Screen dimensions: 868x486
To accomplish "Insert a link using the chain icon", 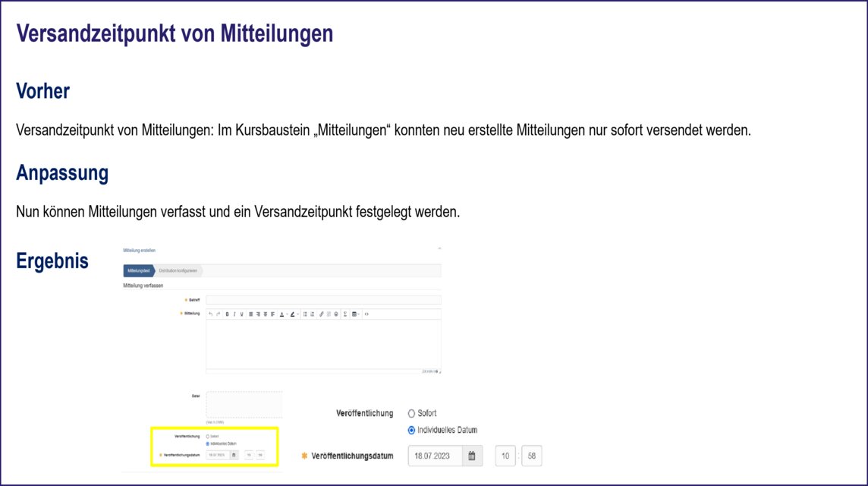I will pyautogui.click(x=321, y=314).
